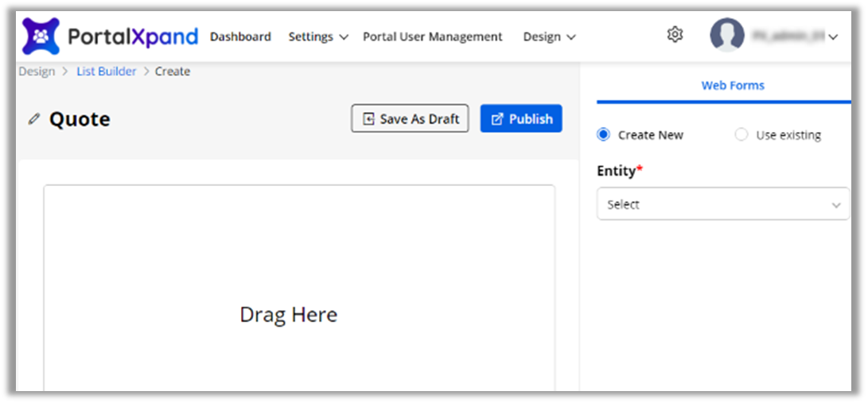Click the PortalXpand paw logo icon

point(41,37)
